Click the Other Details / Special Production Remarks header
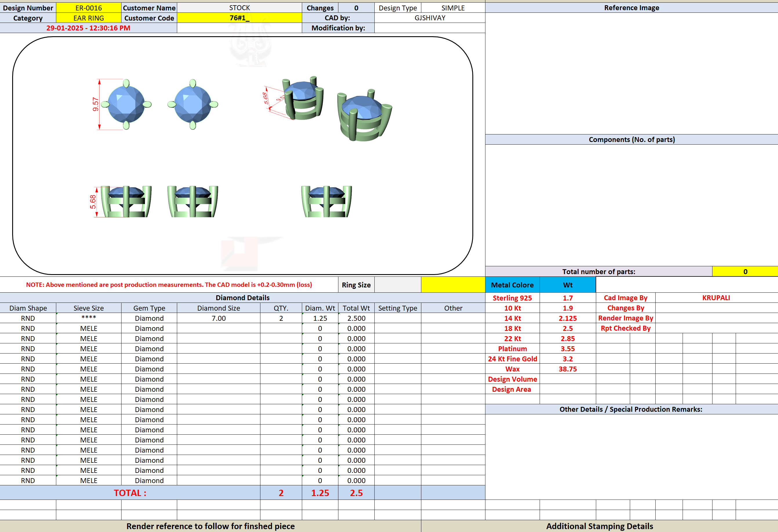Viewport: 778px width, 532px height. coord(631,409)
